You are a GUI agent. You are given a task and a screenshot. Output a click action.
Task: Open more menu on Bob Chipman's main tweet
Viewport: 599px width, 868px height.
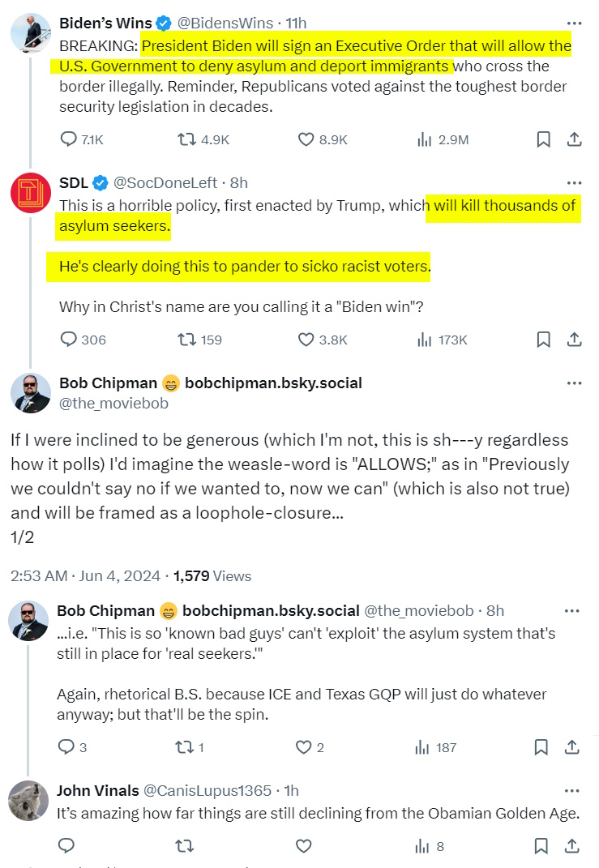tap(574, 383)
